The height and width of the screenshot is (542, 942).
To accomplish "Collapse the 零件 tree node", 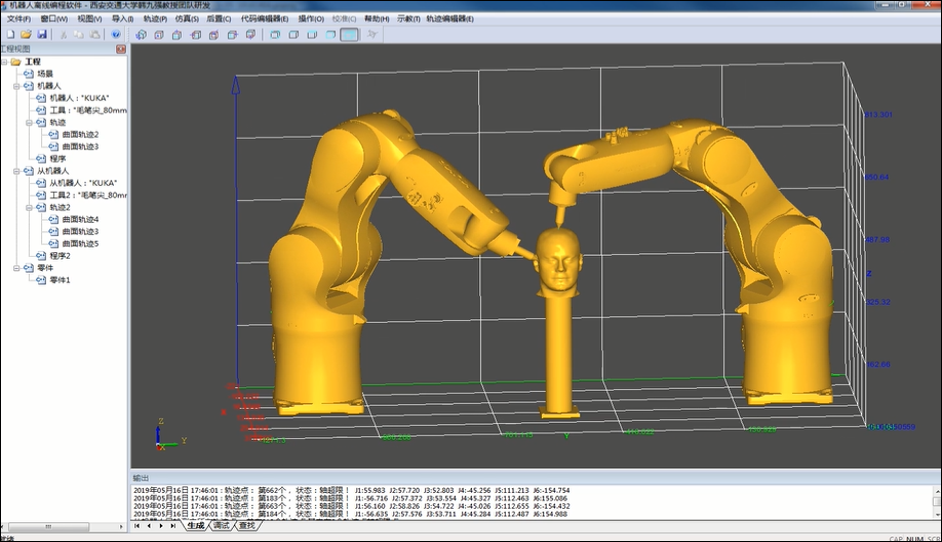I will 17,268.
